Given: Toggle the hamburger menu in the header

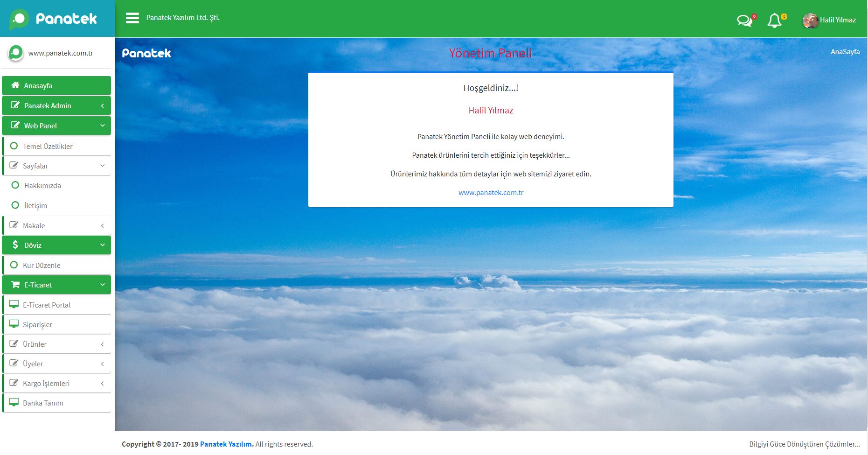Looking at the screenshot, I should pos(132,18).
